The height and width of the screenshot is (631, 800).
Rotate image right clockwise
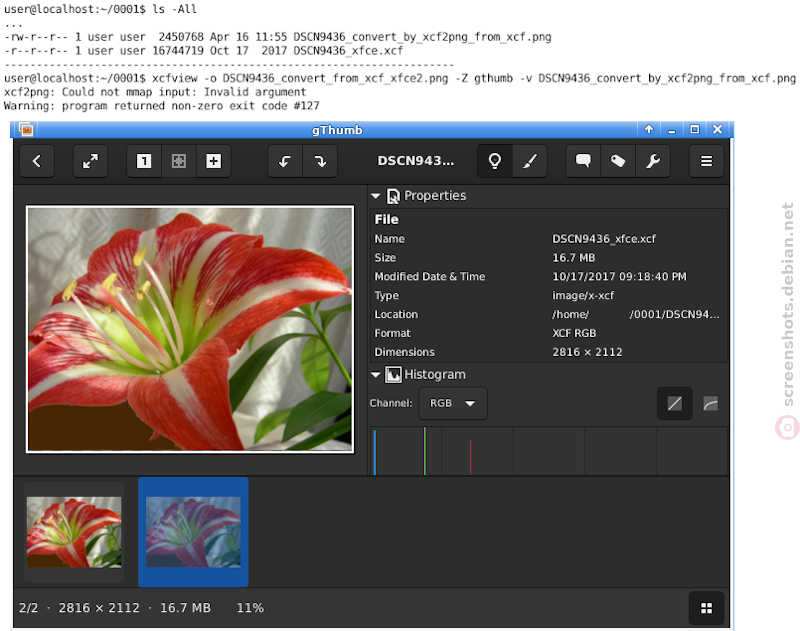tap(320, 161)
